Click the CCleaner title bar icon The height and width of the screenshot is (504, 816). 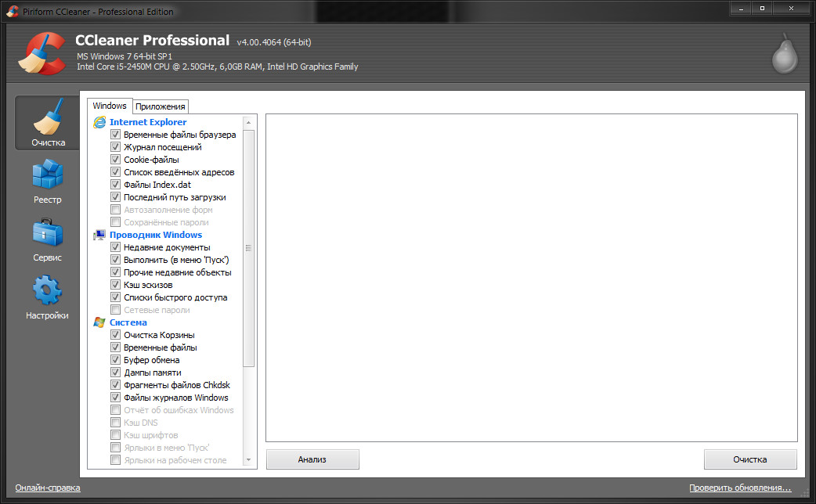(x=13, y=11)
